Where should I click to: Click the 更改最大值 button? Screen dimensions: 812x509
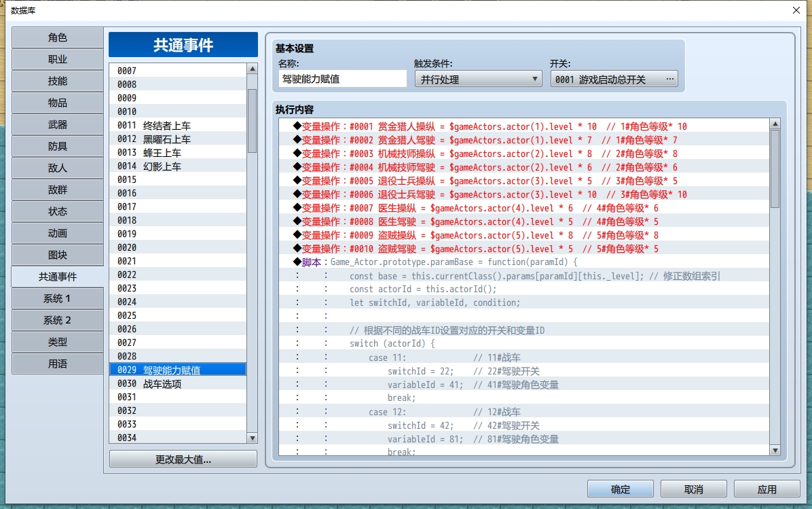click(183, 459)
